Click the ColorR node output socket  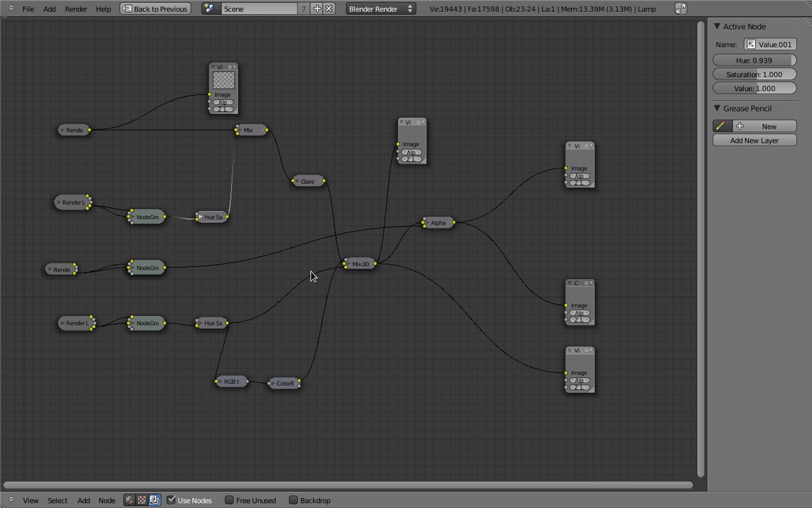299,381
